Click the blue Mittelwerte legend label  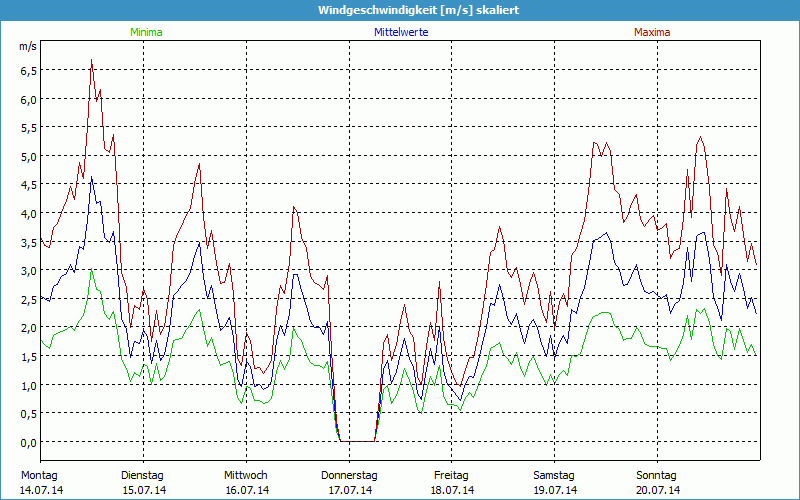click(401, 32)
